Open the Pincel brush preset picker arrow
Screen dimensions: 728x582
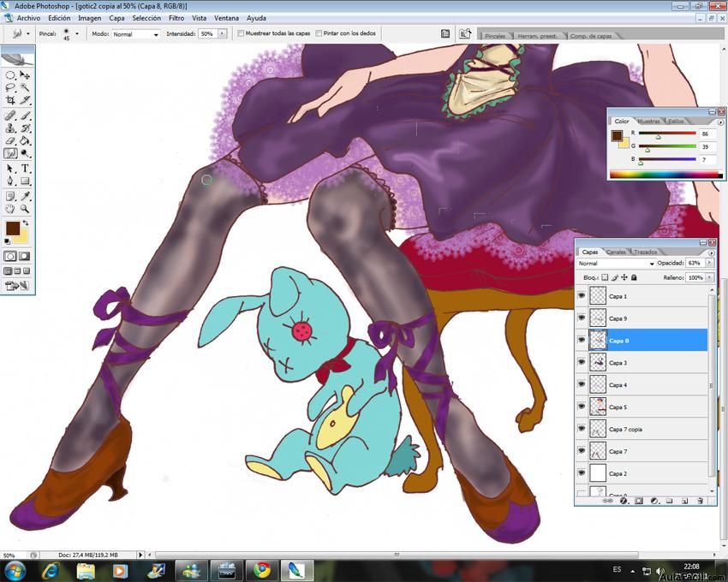click(77, 33)
